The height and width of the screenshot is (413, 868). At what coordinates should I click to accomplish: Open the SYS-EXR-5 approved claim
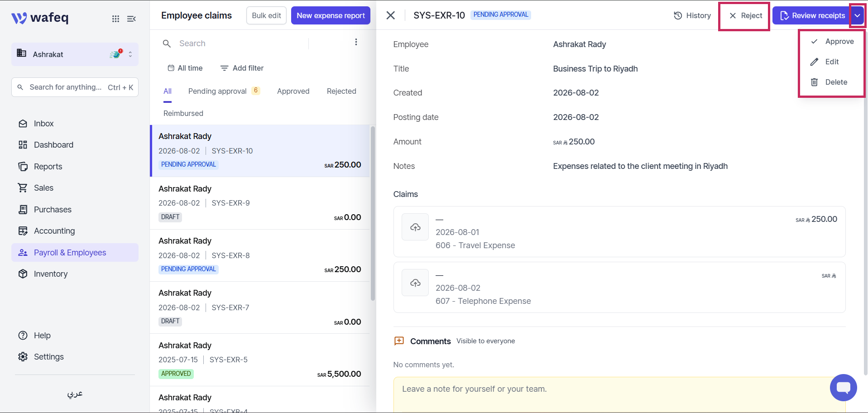click(259, 360)
